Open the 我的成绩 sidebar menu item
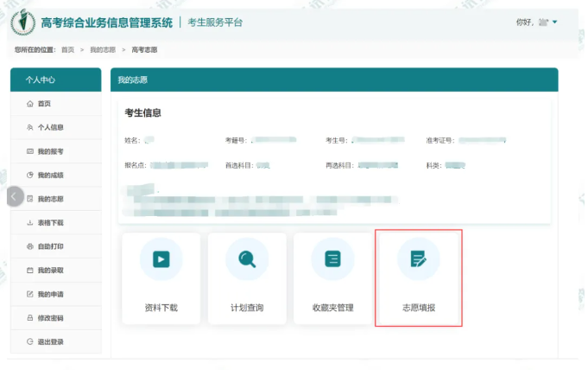The image size is (588, 370). click(x=56, y=175)
